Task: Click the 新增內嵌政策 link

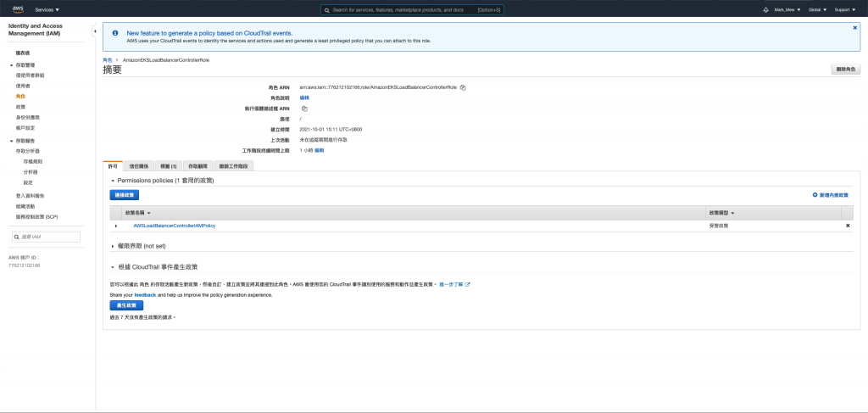Action: (831, 195)
